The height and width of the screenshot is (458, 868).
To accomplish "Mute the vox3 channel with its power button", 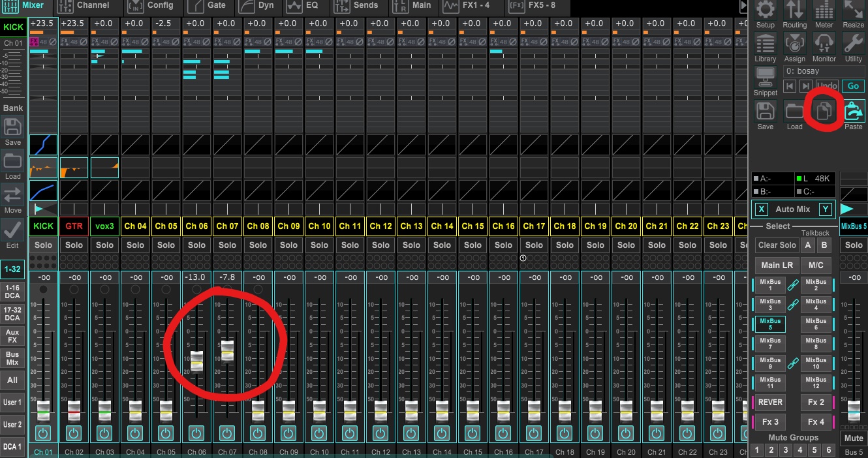I will 104,433.
